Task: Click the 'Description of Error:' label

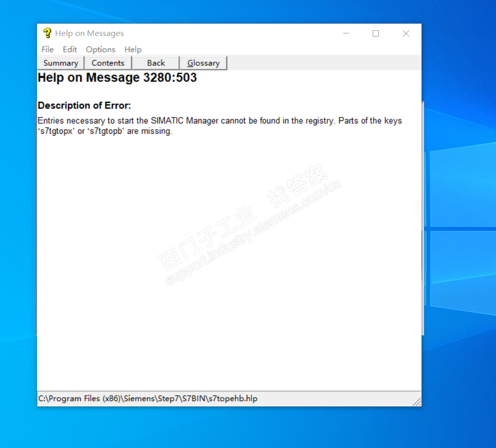Action: point(84,105)
